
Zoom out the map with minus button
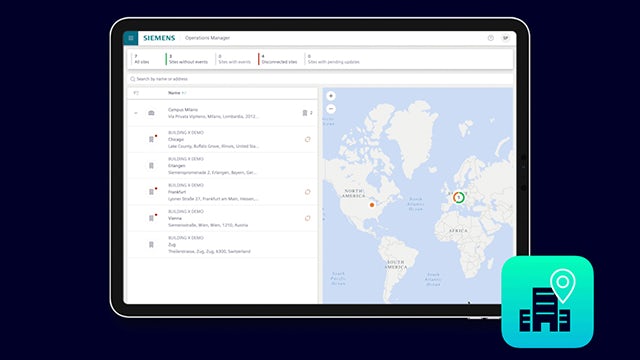[x=331, y=109]
